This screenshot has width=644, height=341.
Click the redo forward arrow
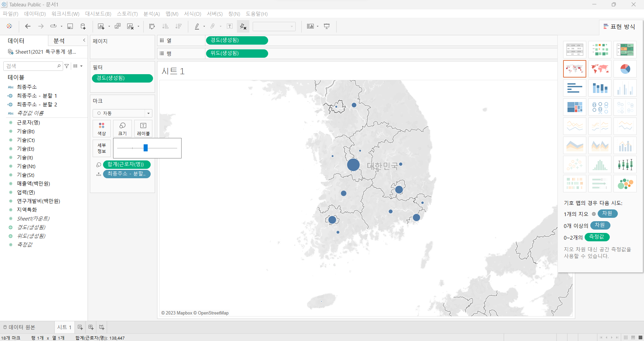click(41, 26)
